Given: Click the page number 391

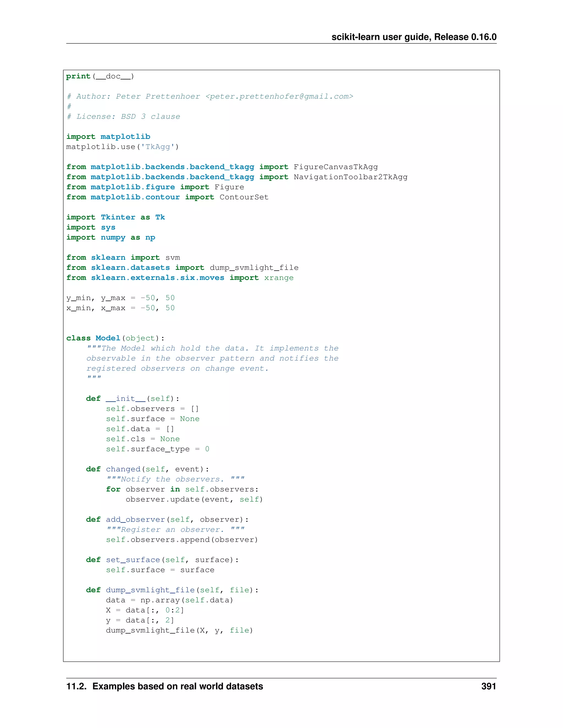Looking at the screenshot, I should click(489, 687).
